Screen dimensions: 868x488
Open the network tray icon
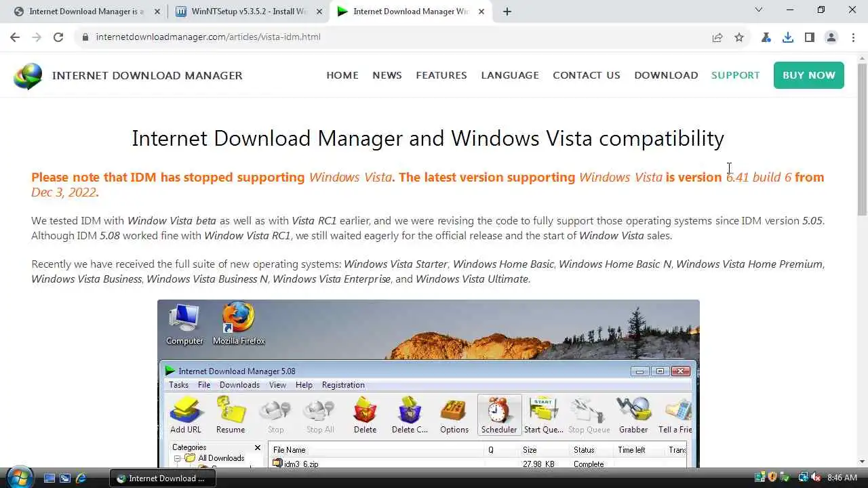pos(803,478)
